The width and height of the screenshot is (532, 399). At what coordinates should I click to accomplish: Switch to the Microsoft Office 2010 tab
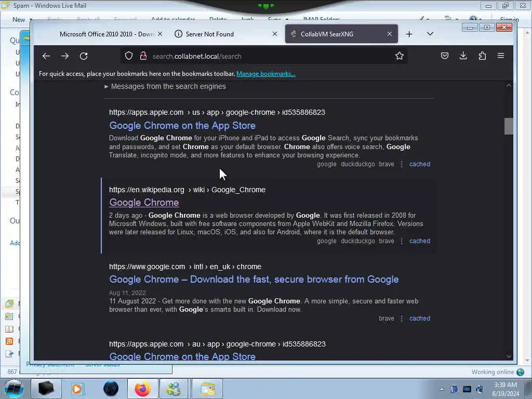(x=107, y=34)
